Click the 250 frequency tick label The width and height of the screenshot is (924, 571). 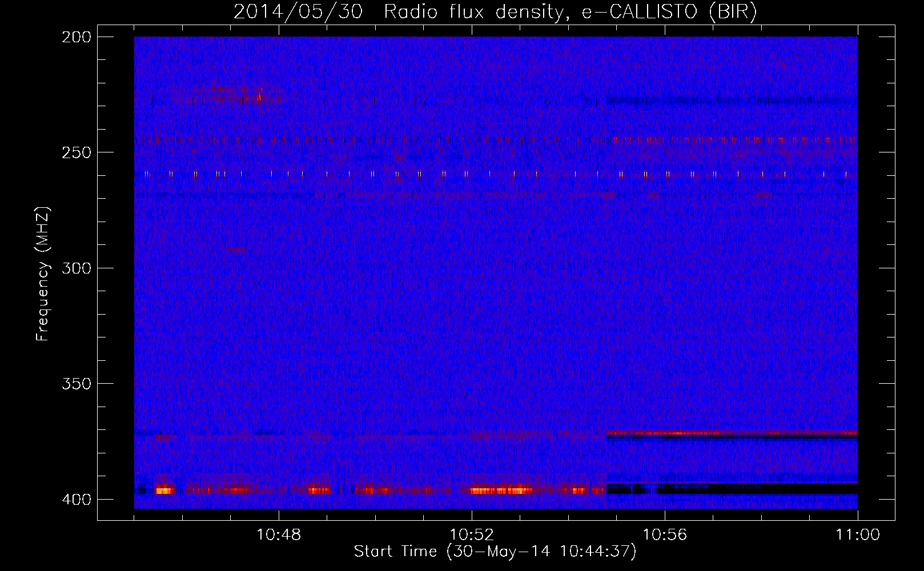(x=77, y=152)
